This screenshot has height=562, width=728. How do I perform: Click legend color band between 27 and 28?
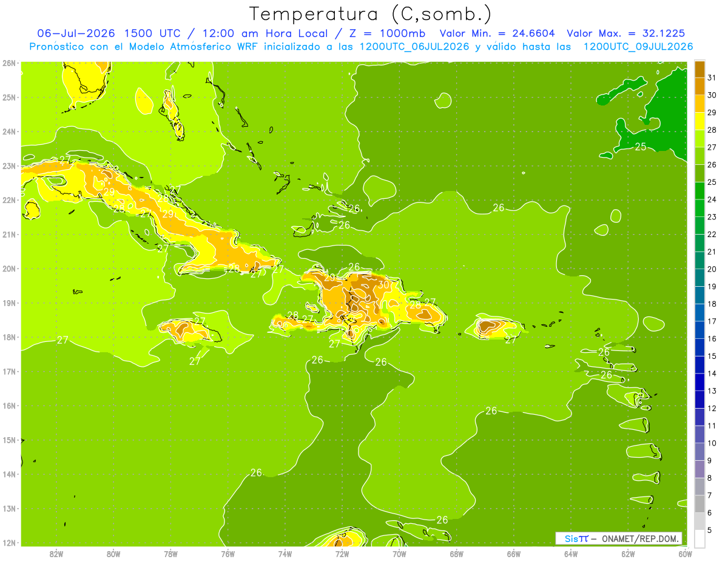699,138
